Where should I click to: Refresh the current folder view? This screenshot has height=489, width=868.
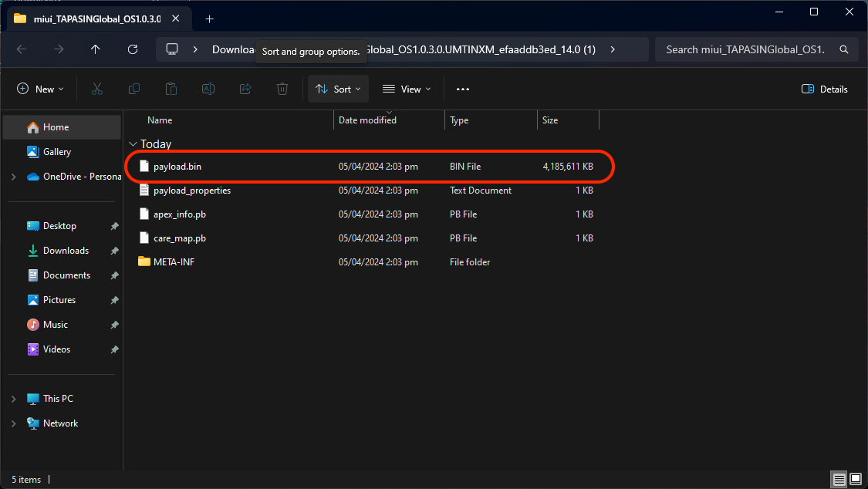(133, 49)
